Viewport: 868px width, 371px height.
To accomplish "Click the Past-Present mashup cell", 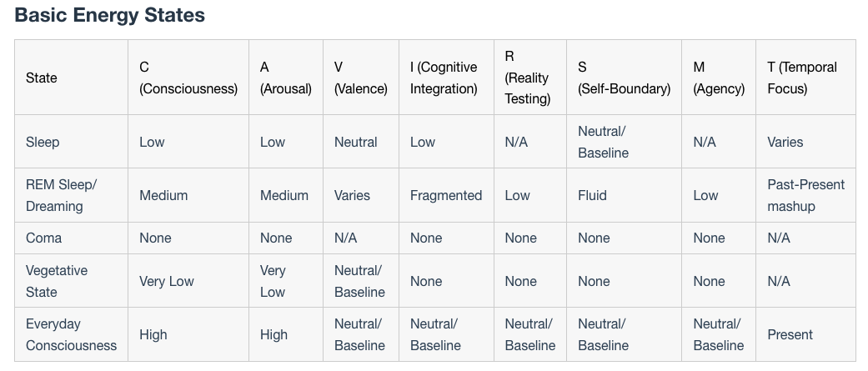I will 806,195.
